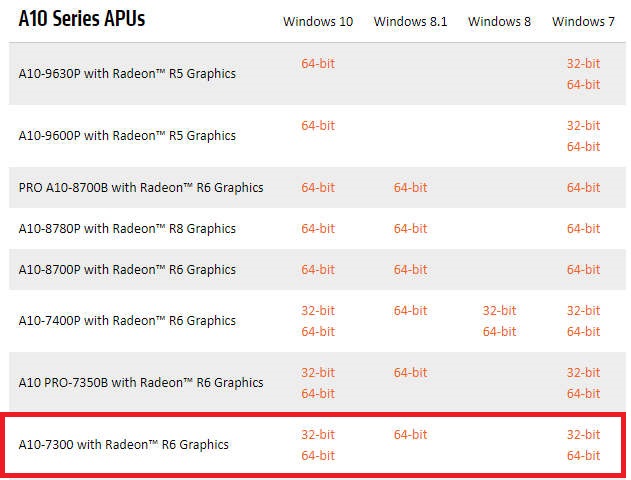Open Windows 7 32-bit driver for A10-7300
The width and height of the screenshot is (631, 480).
583,435
